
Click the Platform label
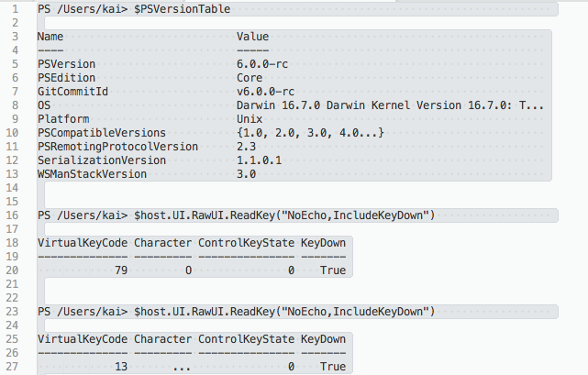63,119
